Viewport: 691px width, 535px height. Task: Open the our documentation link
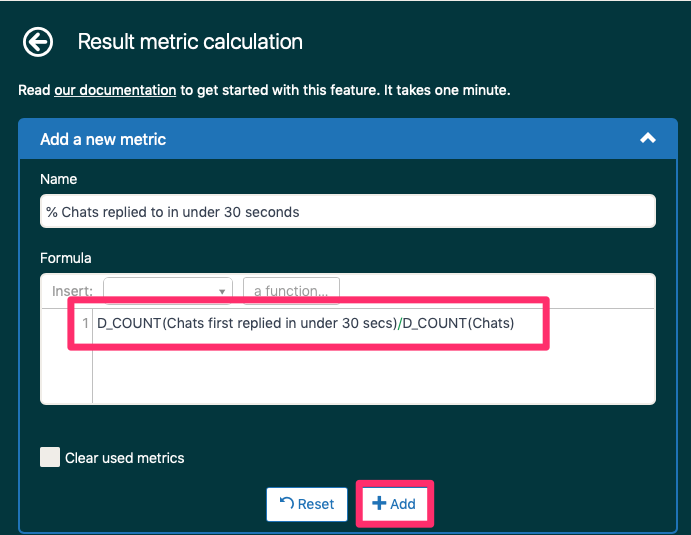coord(115,90)
